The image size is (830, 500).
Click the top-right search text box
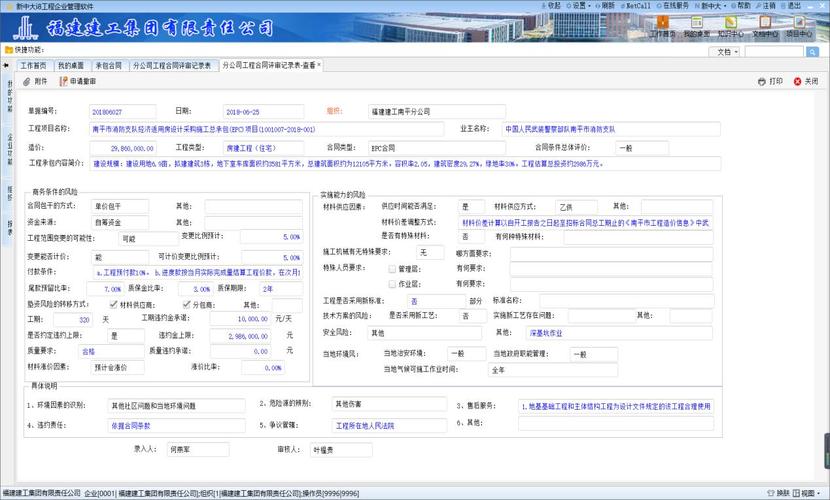pyautogui.click(x=774, y=52)
